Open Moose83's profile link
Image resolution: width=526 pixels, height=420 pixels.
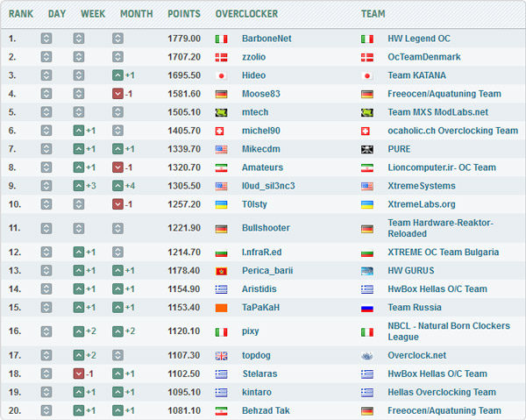[x=261, y=94]
